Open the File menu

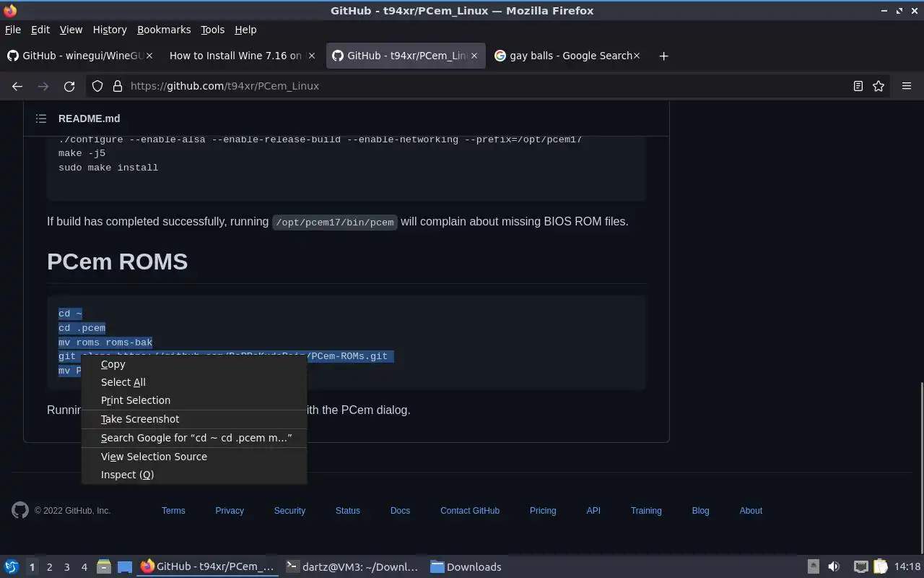13,30
